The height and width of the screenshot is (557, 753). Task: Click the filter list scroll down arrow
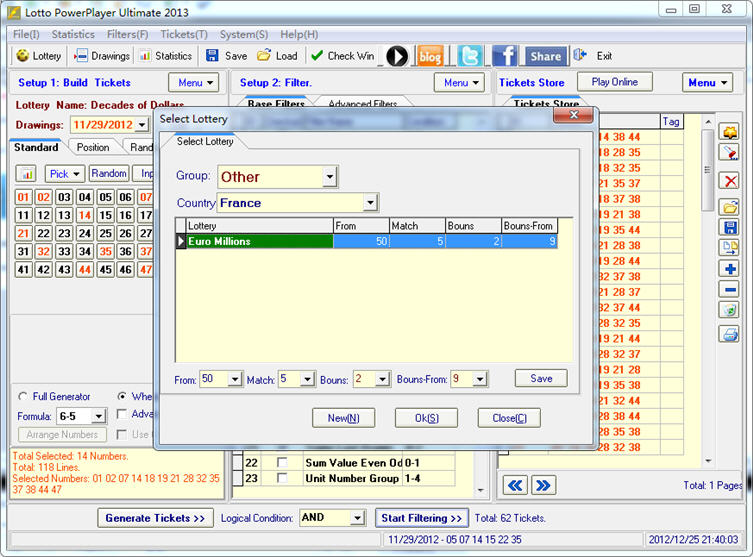pyautogui.click(x=481, y=490)
